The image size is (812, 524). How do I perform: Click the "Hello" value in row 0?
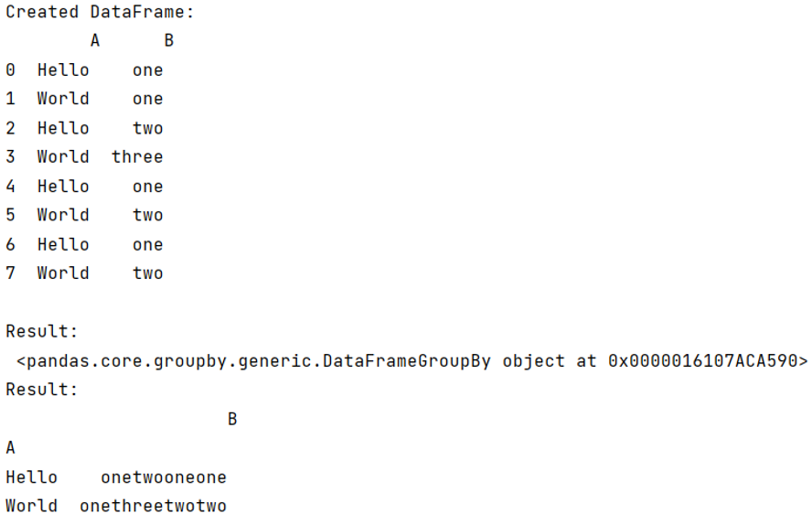[63, 70]
